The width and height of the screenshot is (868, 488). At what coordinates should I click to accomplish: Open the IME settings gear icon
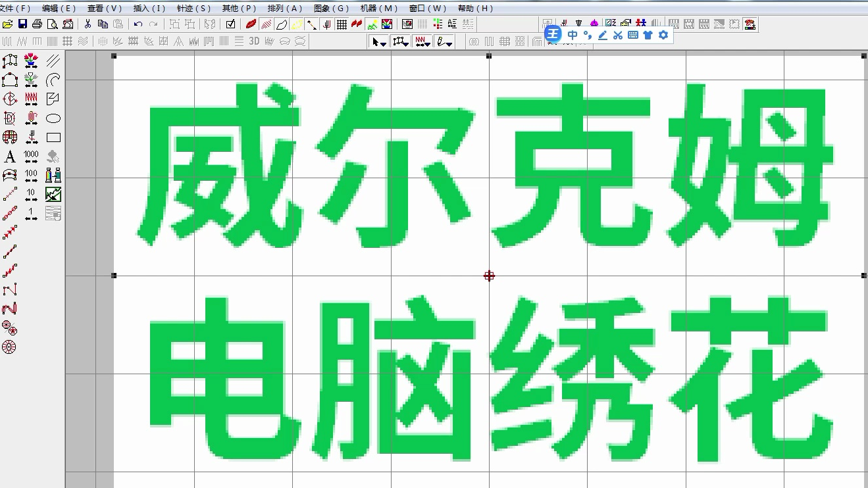click(x=663, y=34)
